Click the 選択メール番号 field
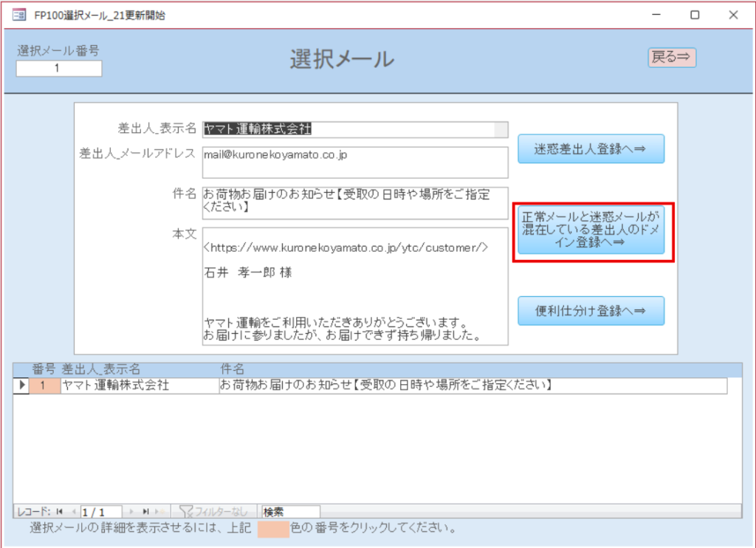The height and width of the screenshot is (548, 756). point(58,69)
